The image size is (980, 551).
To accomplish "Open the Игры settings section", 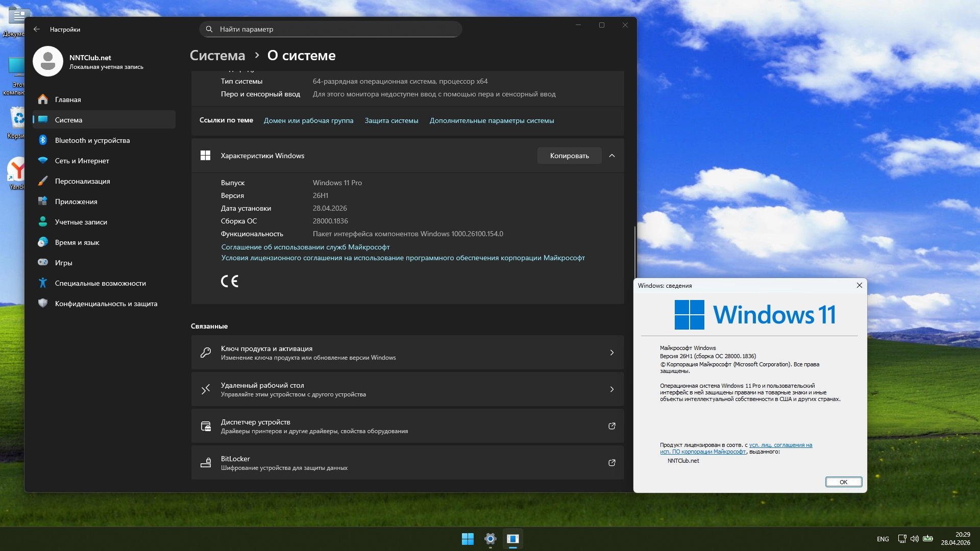I will pyautogui.click(x=63, y=263).
